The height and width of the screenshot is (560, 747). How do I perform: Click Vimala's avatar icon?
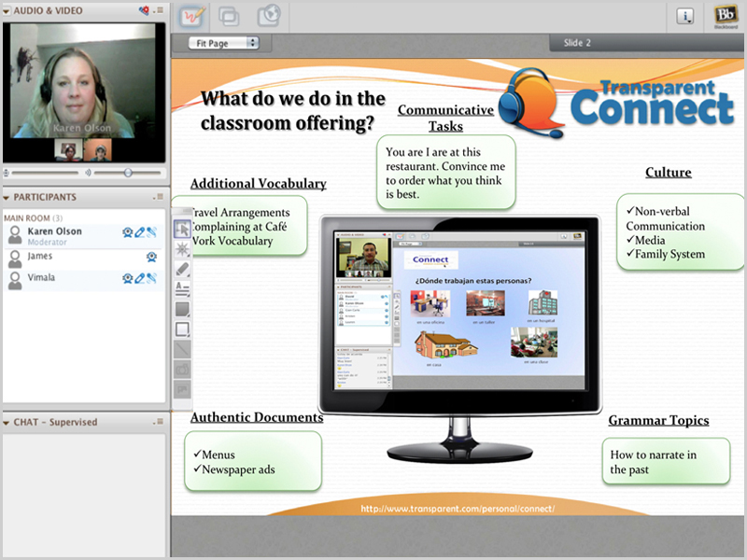pyautogui.click(x=15, y=281)
